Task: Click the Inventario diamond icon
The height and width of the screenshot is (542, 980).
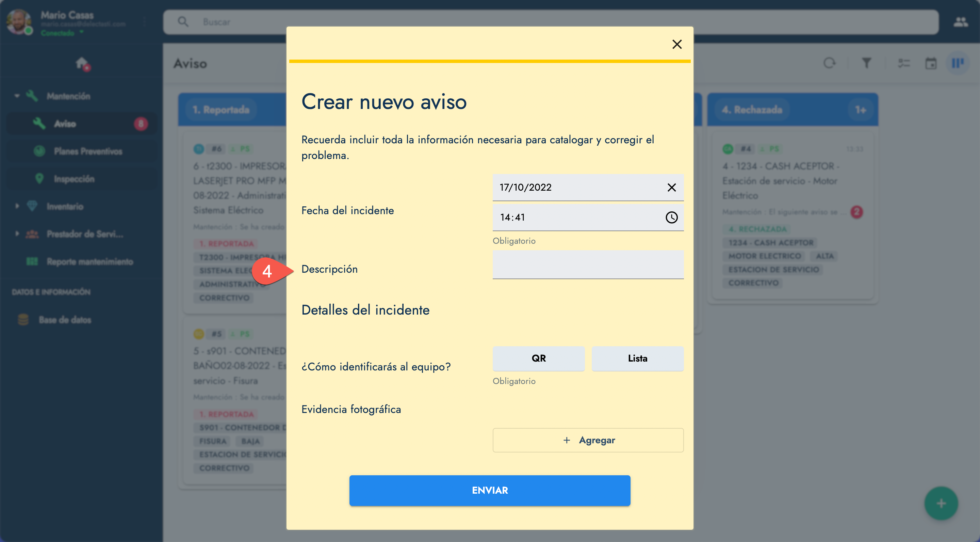Action: click(32, 206)
